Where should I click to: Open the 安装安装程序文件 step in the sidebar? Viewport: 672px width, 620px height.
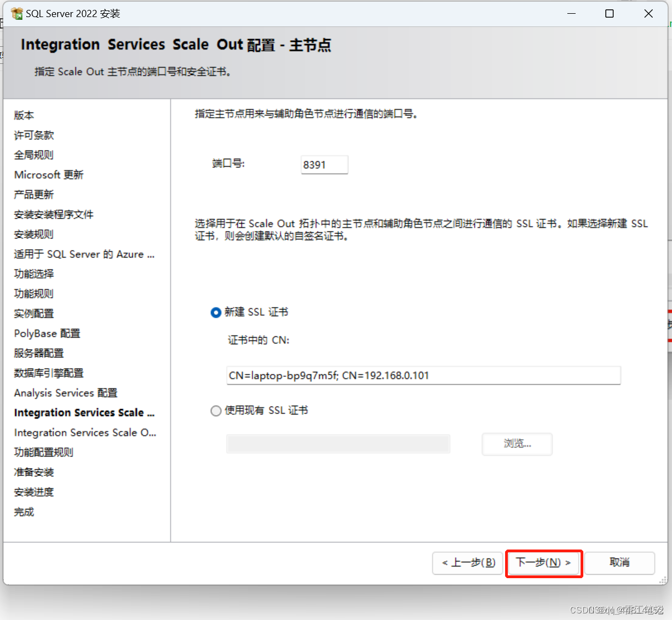click(54, 215)
